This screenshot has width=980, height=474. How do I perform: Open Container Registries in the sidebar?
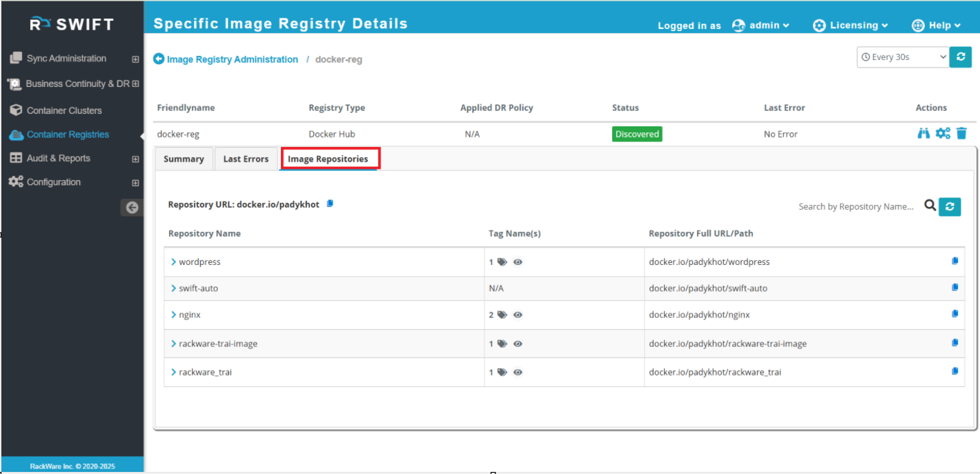[68, 135]
